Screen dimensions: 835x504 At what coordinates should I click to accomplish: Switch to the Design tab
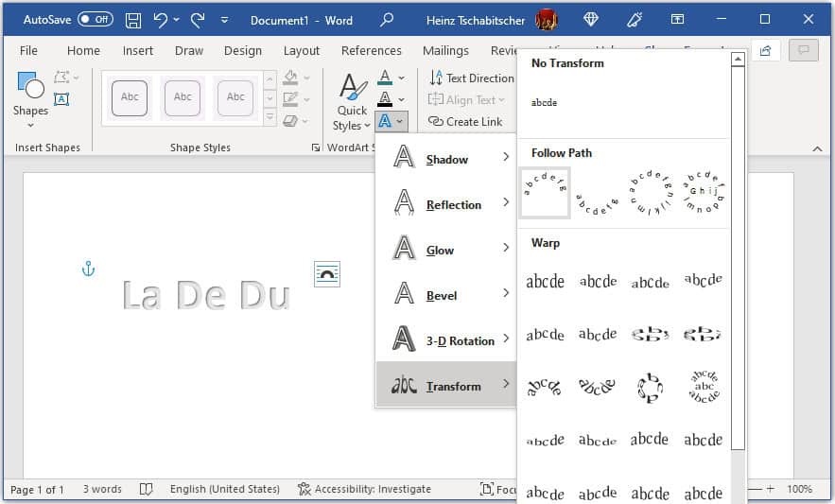(x=243, y=51)
